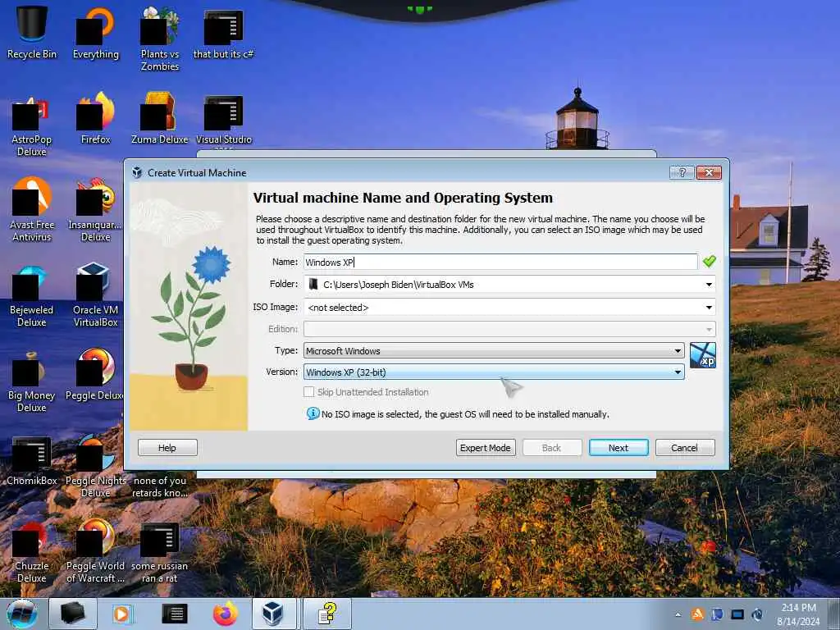Open the Recycle Bin desktop icon
Screen dimensions: 840x630
(x=32, y=33)
